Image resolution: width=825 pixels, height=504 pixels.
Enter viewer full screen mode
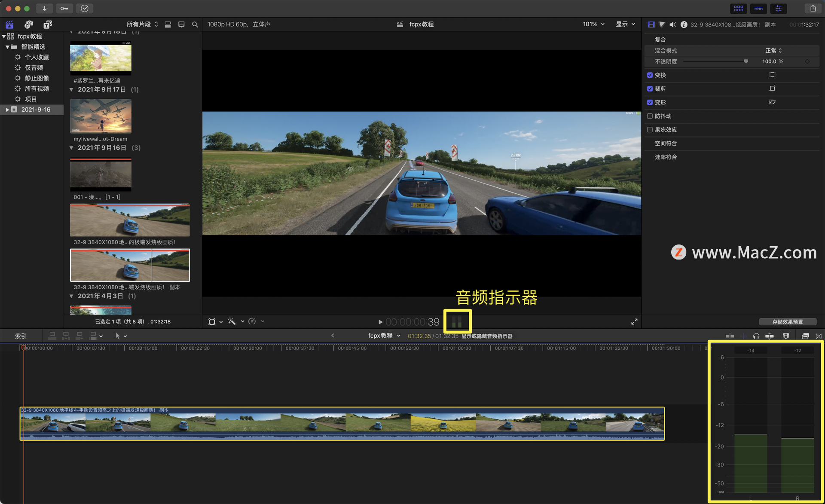[634, 322]
